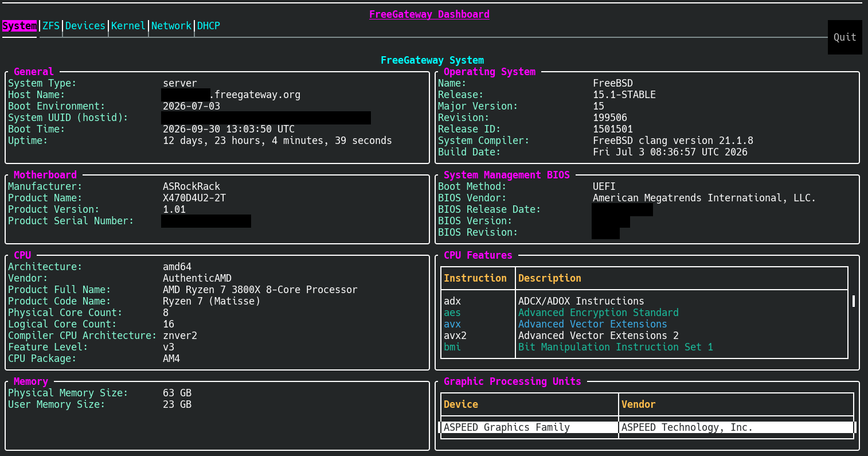This screenshot has height=456, width=868.
Task: Click the 63 GB physical memory value
Action: point(177,393)
